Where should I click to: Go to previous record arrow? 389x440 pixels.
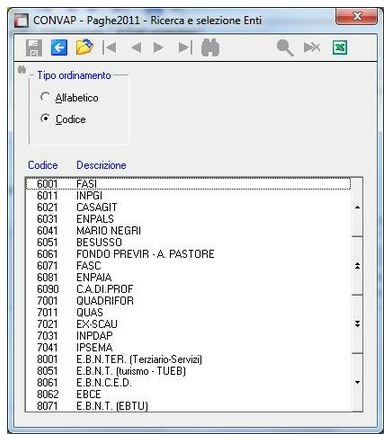point(136,48)
